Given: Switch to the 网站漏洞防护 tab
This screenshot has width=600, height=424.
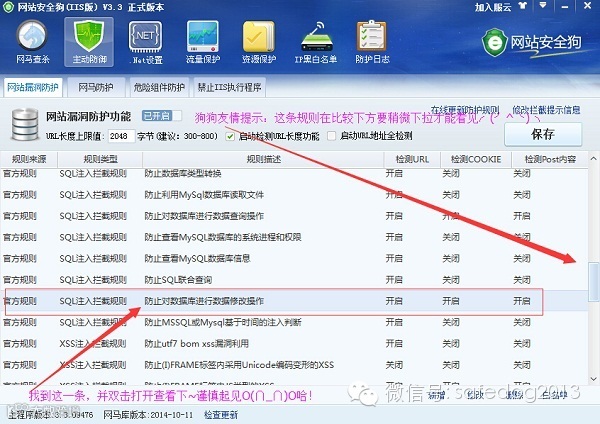Looking at the screenshot, I should coord(33,87).
